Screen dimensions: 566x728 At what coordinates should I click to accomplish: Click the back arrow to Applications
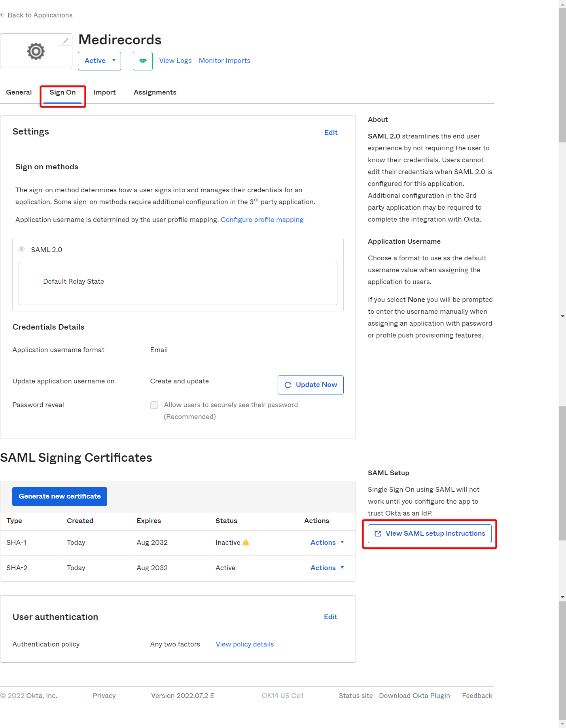(3, 15)
